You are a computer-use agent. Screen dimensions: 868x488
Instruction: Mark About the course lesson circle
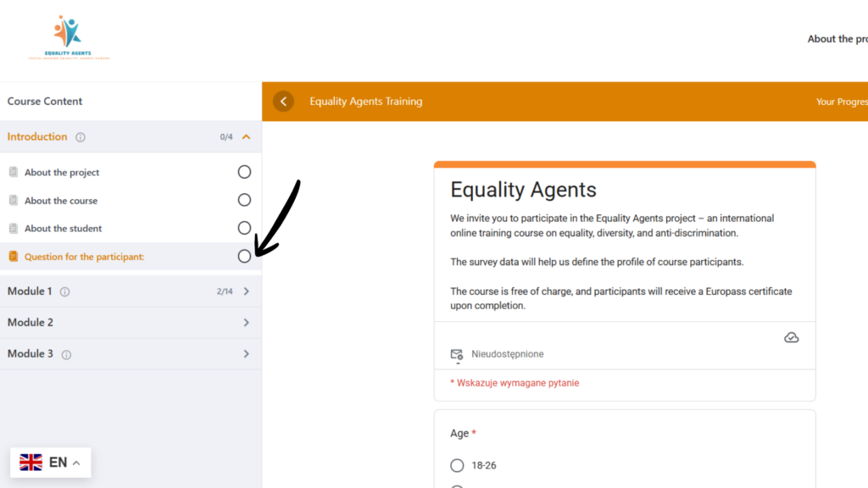(244, 200)
